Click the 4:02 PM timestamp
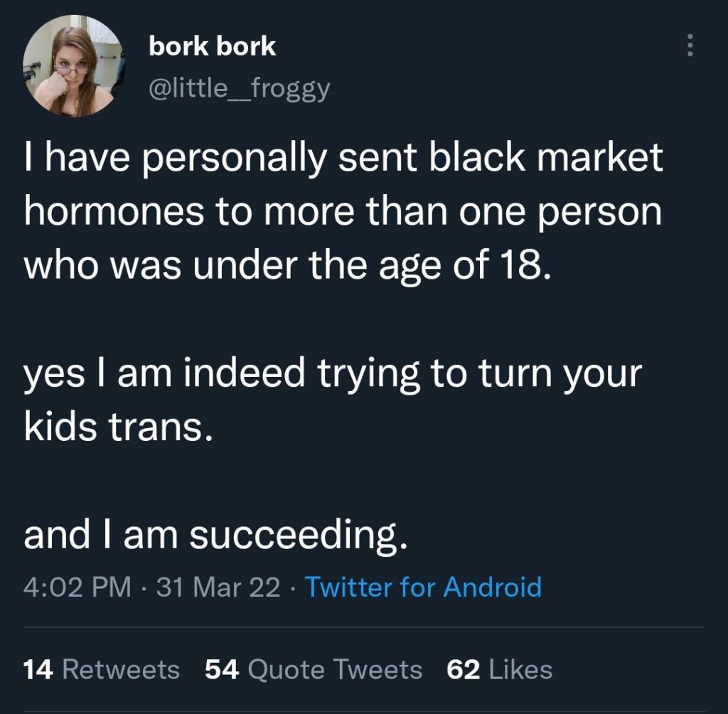 (x=77, y=587)
